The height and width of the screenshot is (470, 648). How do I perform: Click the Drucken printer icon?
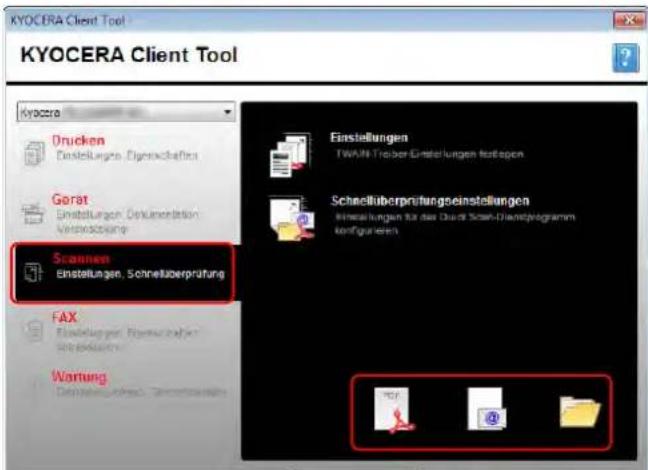pyautogui.click(x=34, y=153)
